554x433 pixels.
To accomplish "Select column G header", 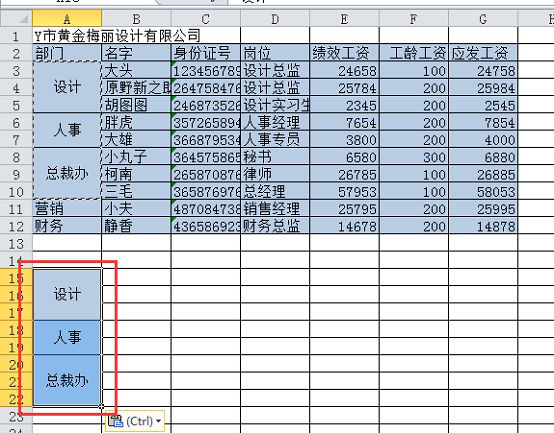I will click(483, 18).
